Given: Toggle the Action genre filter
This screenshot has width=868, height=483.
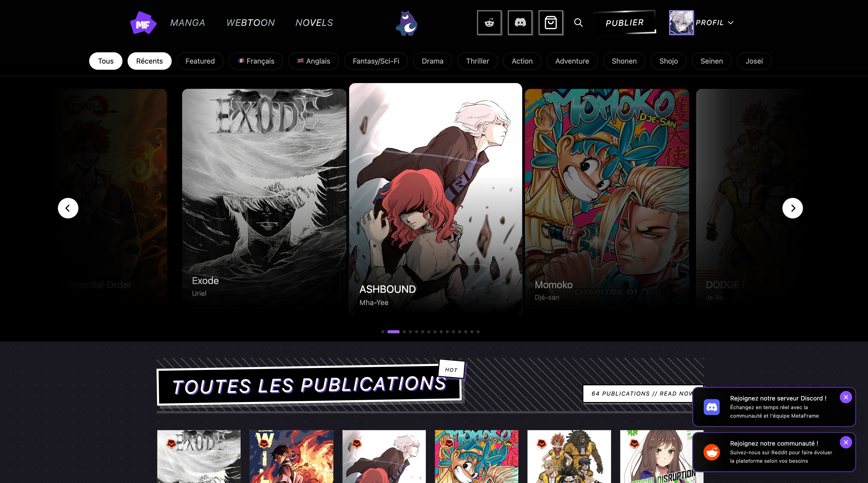Looking at the screenshot, I should pos(522,61).
